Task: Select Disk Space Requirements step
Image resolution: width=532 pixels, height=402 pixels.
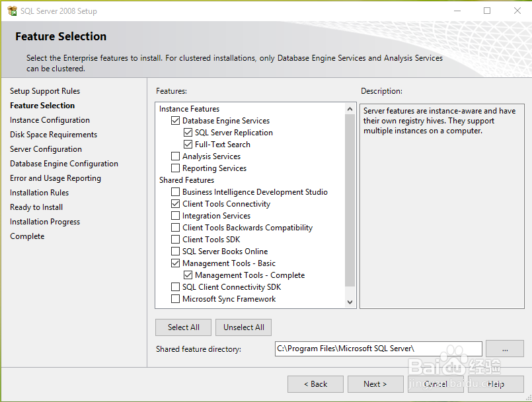Action: (54, 135)
